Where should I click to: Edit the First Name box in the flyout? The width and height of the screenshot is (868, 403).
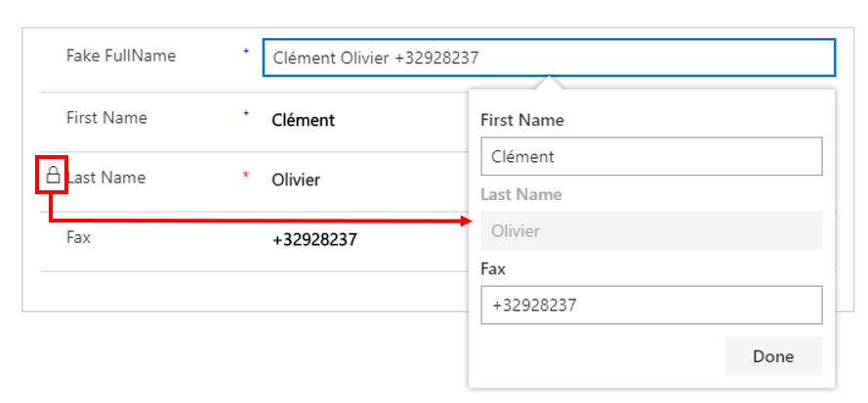point(651,156)
